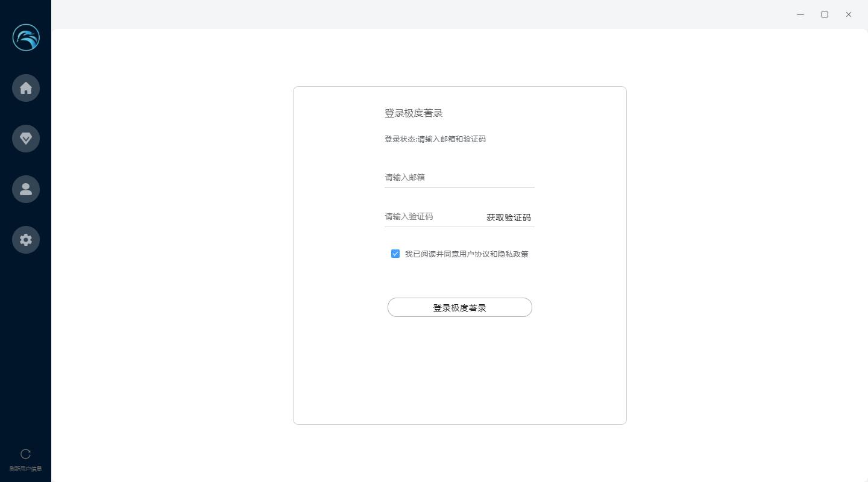
Task: Select the shield security icon in sidebar
Action: click(x=26, y=139)
